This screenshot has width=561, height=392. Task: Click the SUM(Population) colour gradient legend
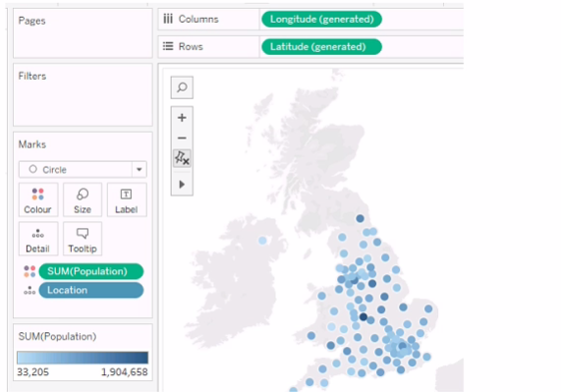pyautogui.click(x=83, y=358)
